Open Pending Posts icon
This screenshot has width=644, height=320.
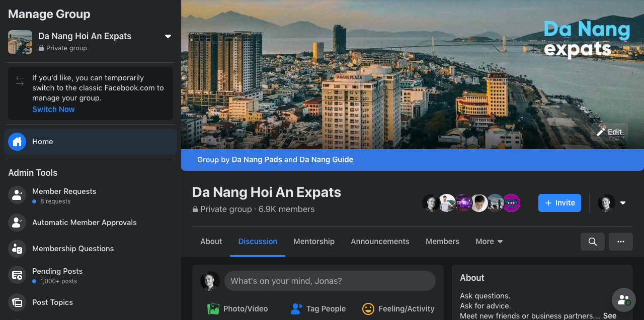17,275
